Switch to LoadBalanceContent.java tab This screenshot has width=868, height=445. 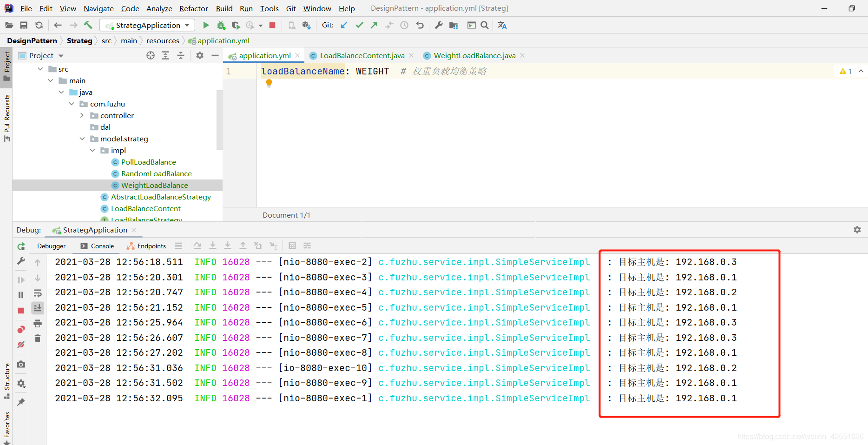pos(362,55)
